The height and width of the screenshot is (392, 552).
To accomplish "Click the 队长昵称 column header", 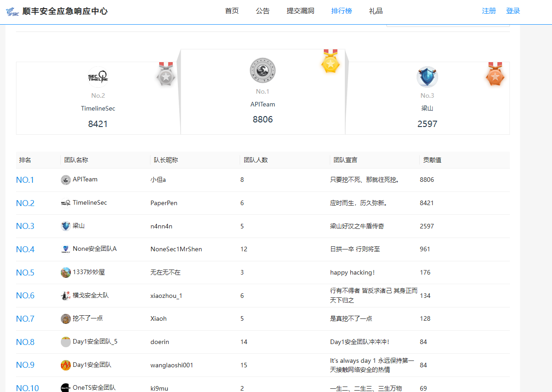I will pos(166,160).
